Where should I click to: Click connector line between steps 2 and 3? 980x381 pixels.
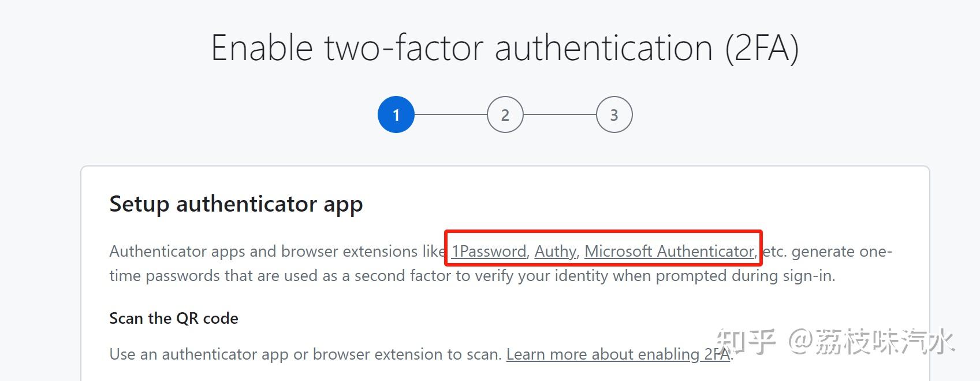pos(559,114)
